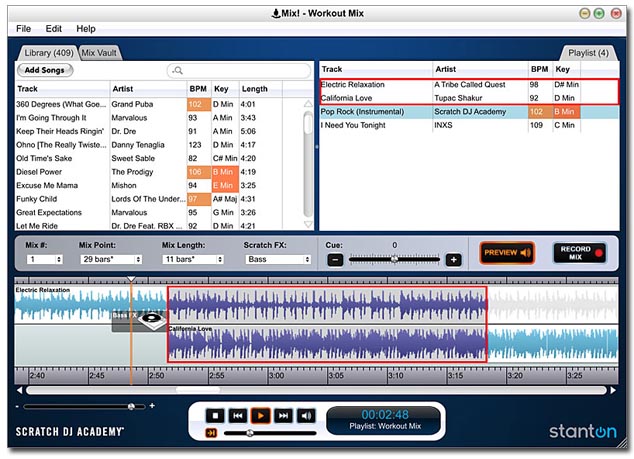The width and height of the screenshot is (634, 459).
Task: Open the Edit menu
Action: tap(53, 29)
